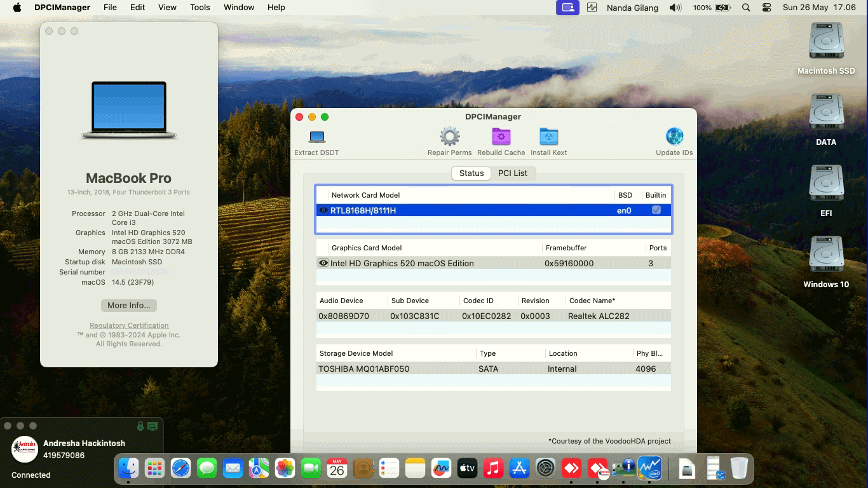Click the Rebuild Cache toolbar icon

pyautogui.click(x=501, y=137)
